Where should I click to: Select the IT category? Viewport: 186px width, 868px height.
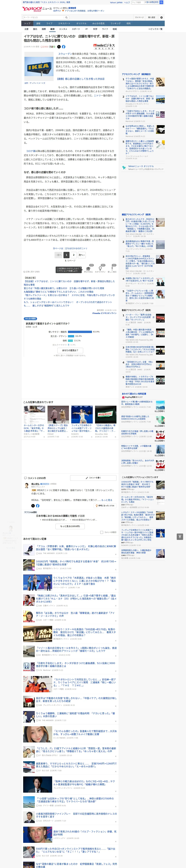pyautogui.click(x=86, y=29)
